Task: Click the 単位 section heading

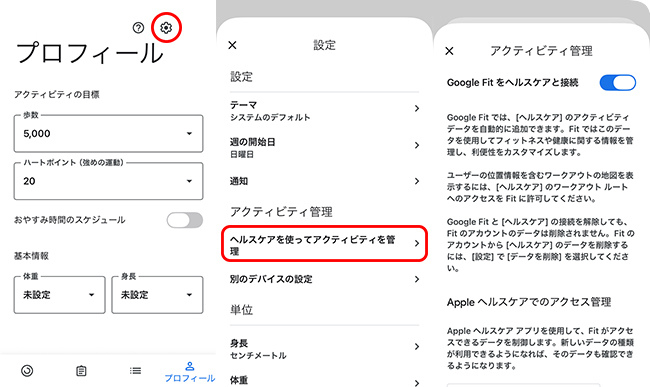Action: click(x=241, y=309)
